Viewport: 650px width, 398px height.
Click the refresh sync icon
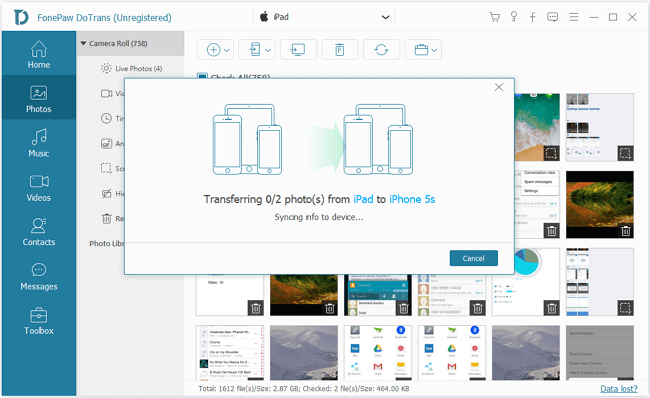pos(381,50)
